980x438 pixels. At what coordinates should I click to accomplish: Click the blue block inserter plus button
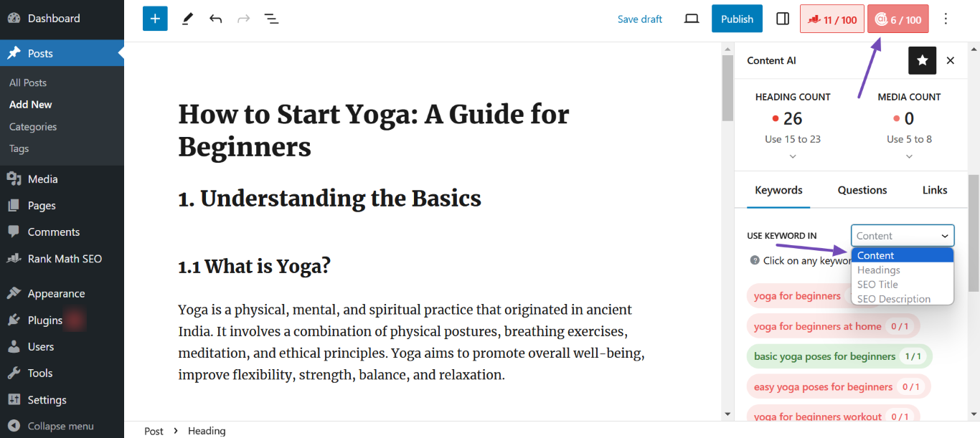pos(155,19)
